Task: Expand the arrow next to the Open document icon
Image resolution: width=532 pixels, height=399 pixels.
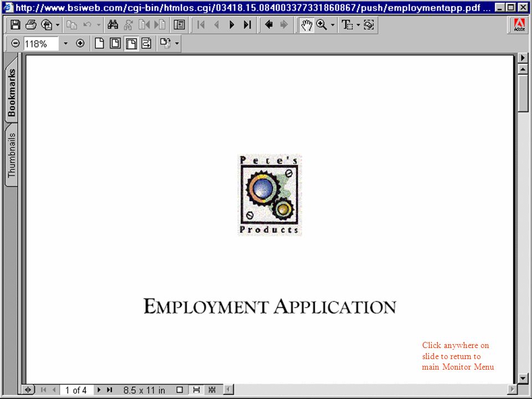Action: click(x=57, y=25)
